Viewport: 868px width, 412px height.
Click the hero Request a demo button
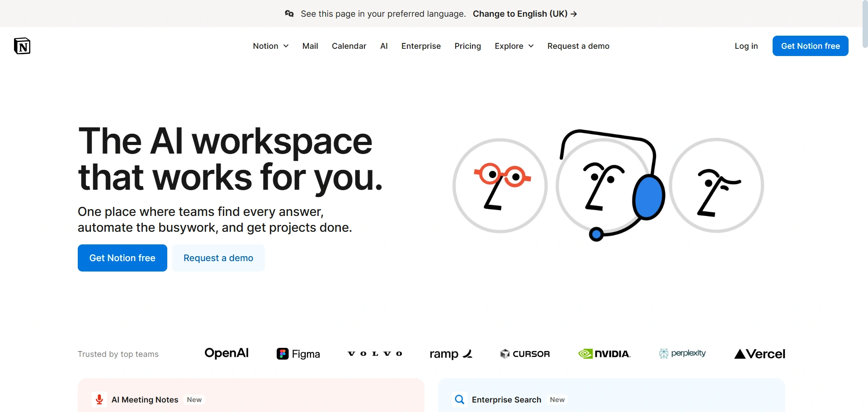pyautogui.click(x=218, y=258)
